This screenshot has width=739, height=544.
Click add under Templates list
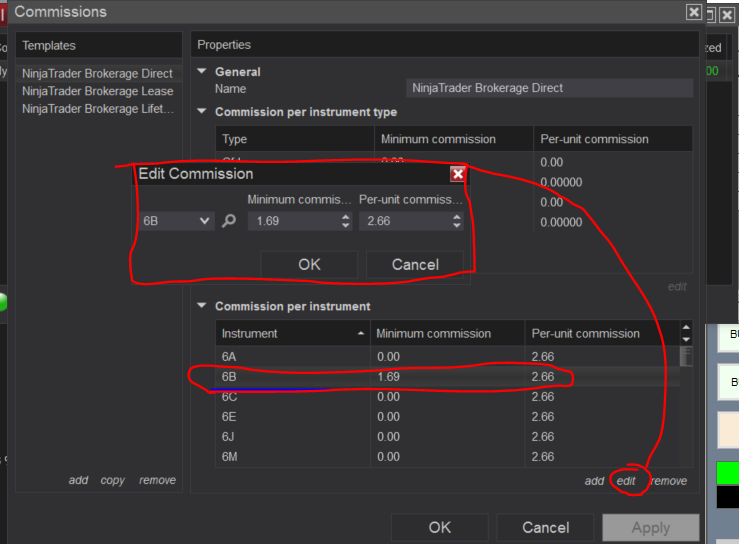(x=78, y=480)
